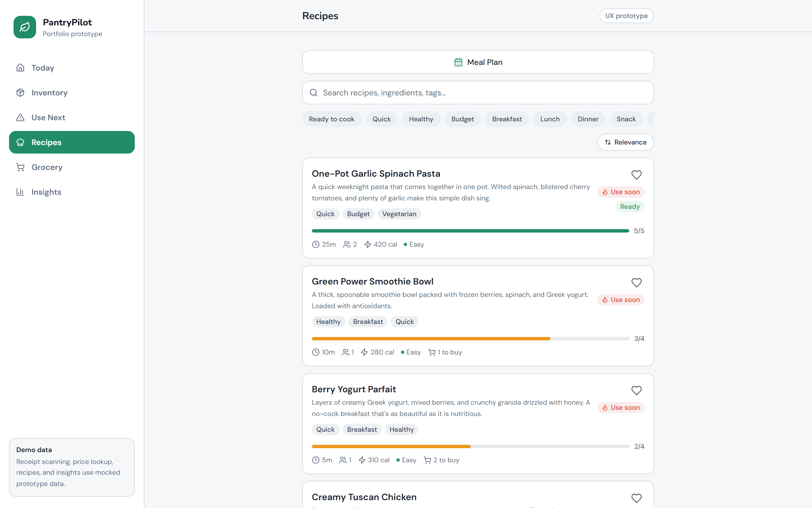Favorite the One-Pot Garlic Spinach Pasta recipe
Image resolution: width=812 pixels, height=508 pixels.
coord(636,175)
